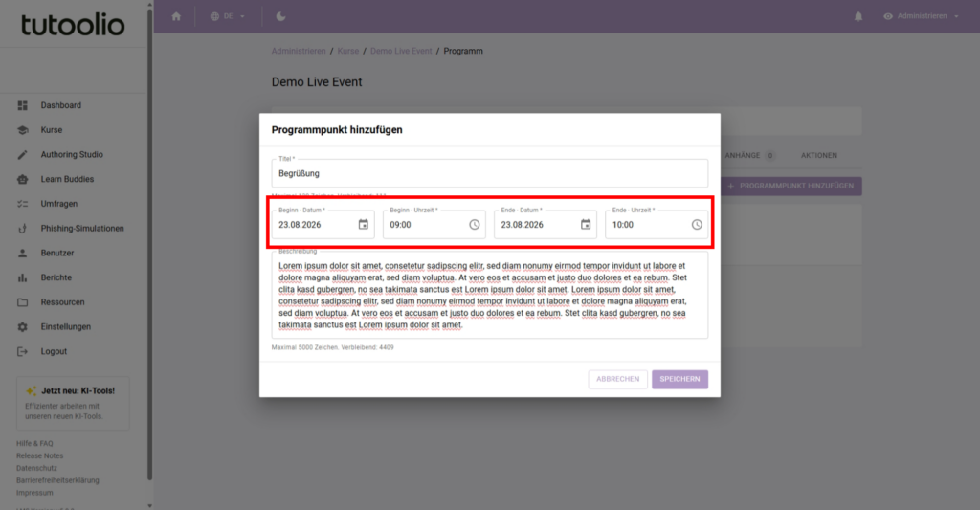
Task: Click the Speichern button
Action: pos(679,379)
